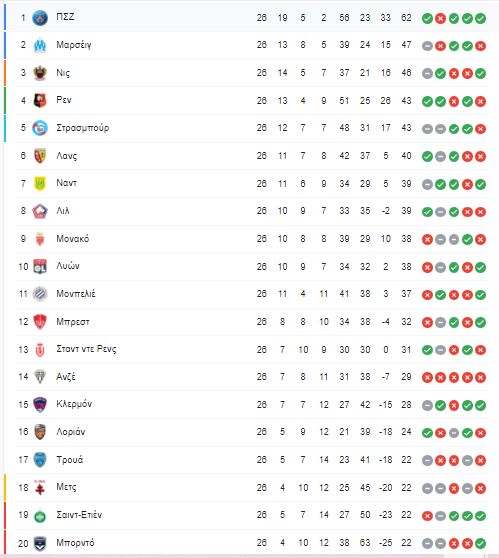This screenshot has height=558, width=499.
Task: Click the Σαιντ-Ετιέν green badge
Action: [x=40, y=516]
